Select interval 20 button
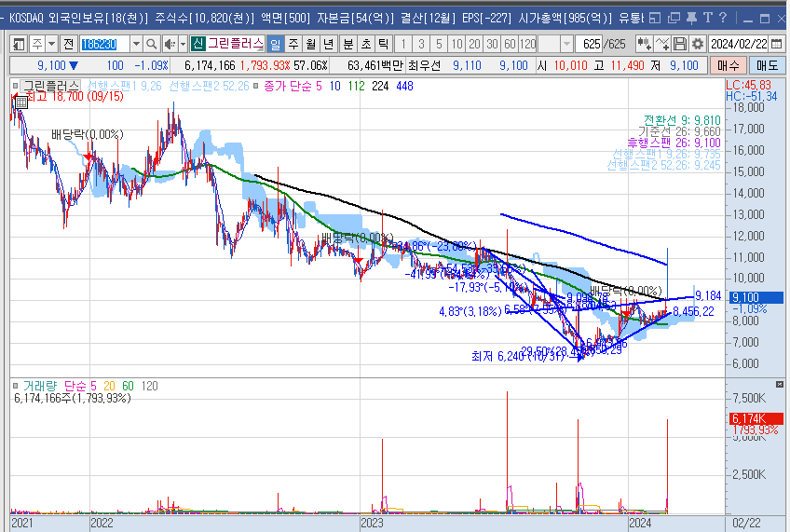Image resolution: width=790 pixels, height=532 pixels. (x=474, y=45)
